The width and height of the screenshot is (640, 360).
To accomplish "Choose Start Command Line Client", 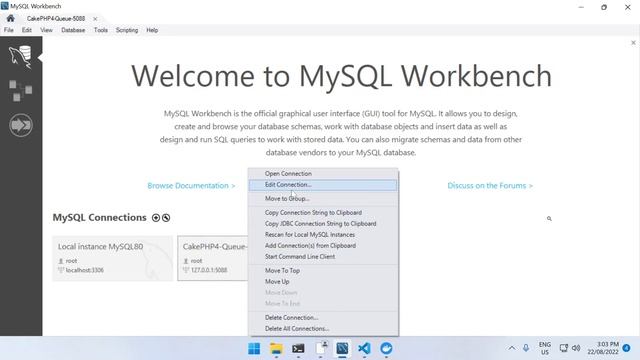I will 323,257.
